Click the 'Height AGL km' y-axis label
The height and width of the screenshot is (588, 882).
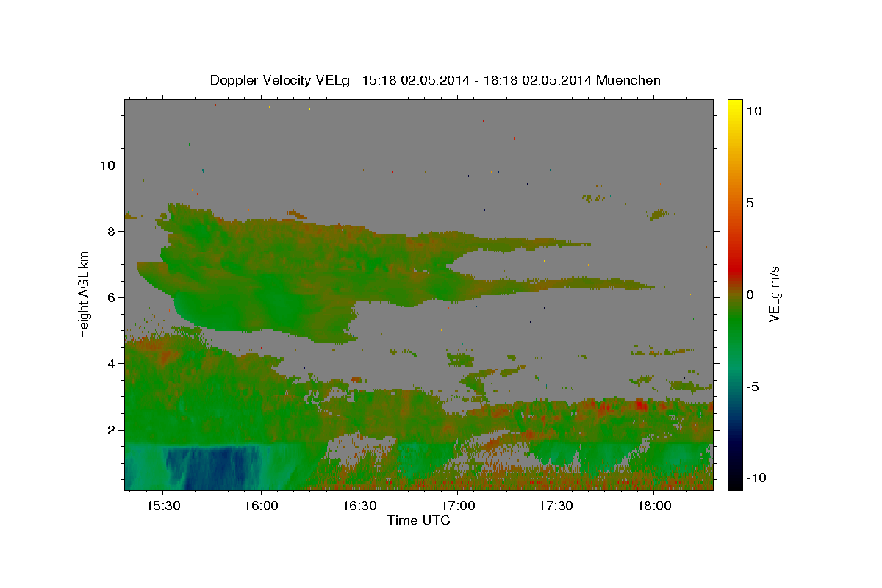85,293
